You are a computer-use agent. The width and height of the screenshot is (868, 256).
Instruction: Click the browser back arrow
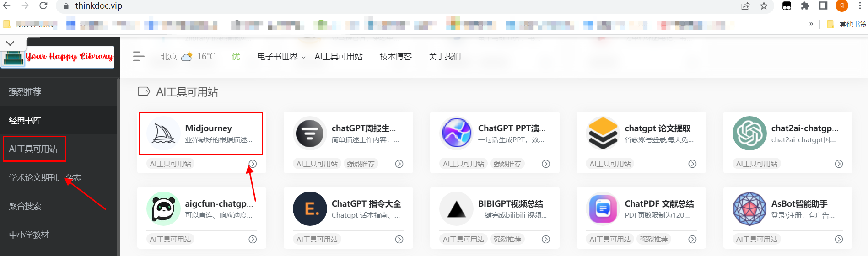click(x=6, y=5)
